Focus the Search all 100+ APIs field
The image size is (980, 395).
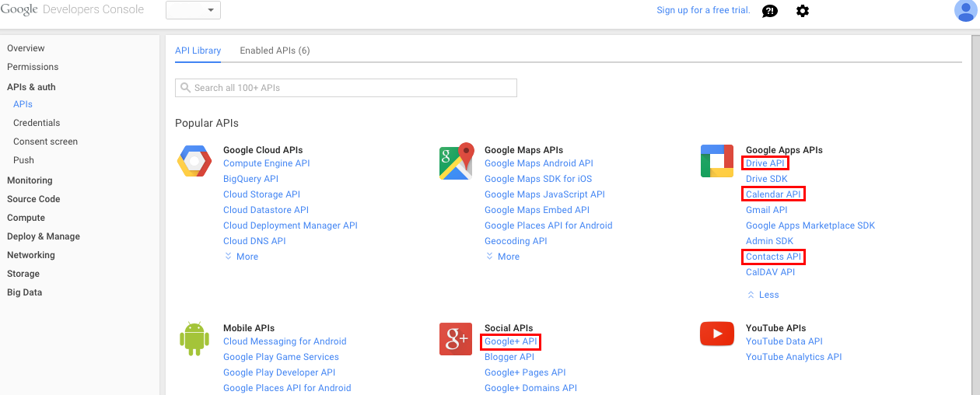346,88
